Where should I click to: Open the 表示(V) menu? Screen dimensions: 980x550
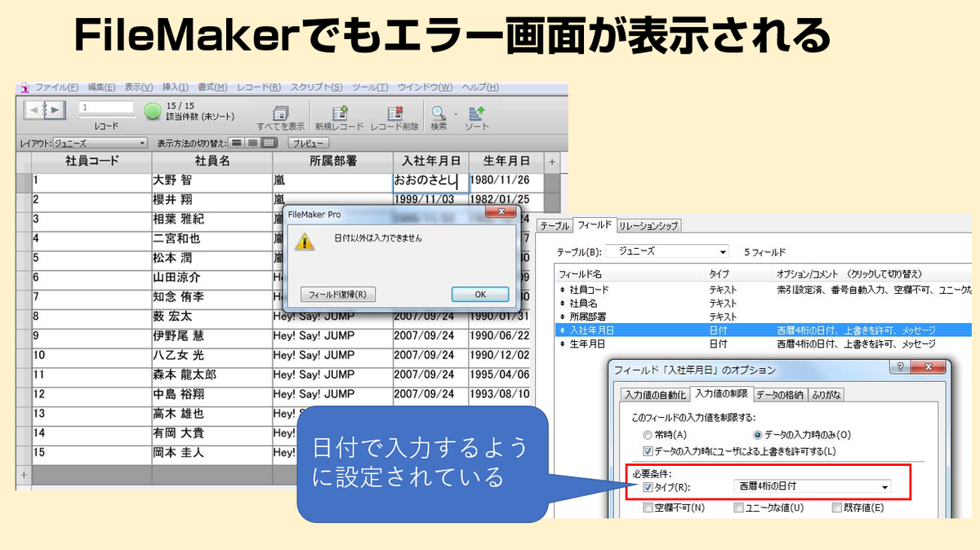[x=140, y=88]
